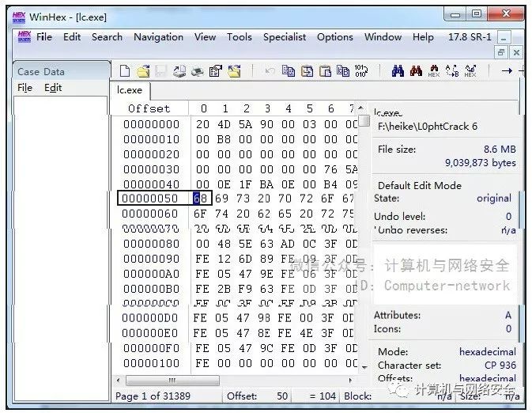Image resolution: width=532 pixels, height=413 pixels.
Task: Click the Offset column header
Action: (149, 108)
